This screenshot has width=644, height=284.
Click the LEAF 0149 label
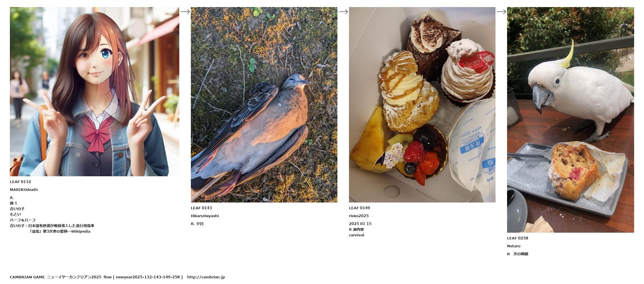point(359,208)
